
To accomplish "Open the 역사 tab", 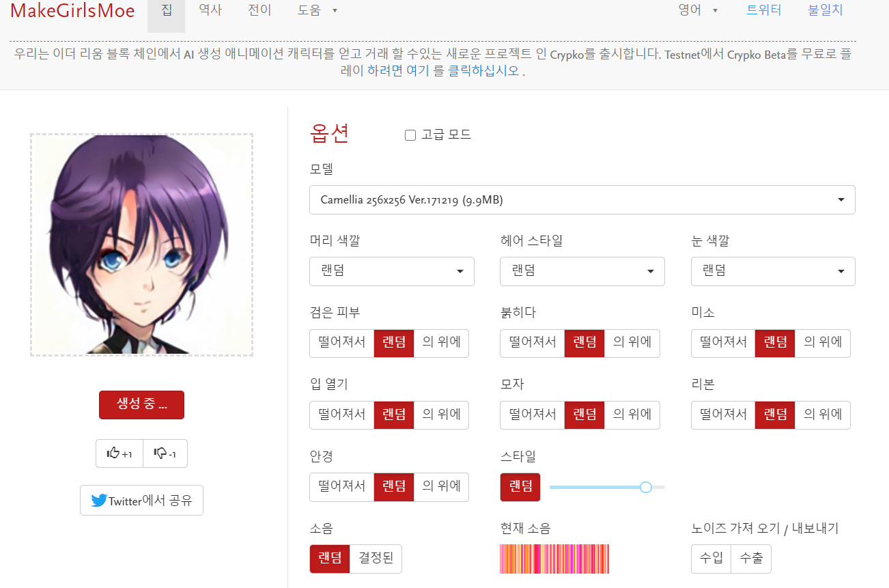I will (x=210, y=10).
